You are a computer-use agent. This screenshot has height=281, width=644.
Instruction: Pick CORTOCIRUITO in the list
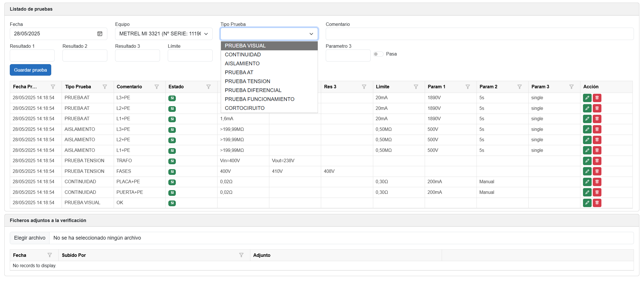(x=245, y=108)
